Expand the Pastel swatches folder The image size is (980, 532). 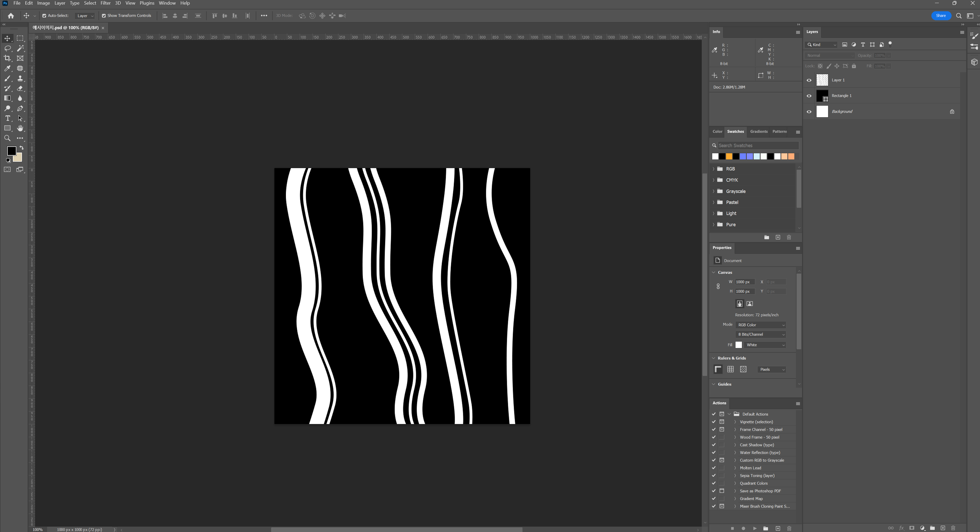(x=713, y=202)
